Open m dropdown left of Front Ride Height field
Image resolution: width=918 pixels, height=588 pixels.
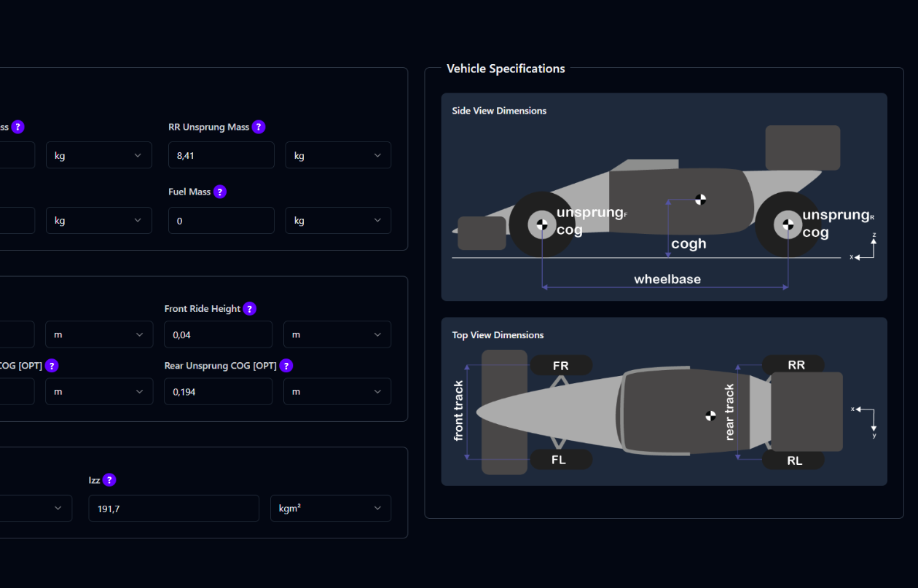click(99, 334)
